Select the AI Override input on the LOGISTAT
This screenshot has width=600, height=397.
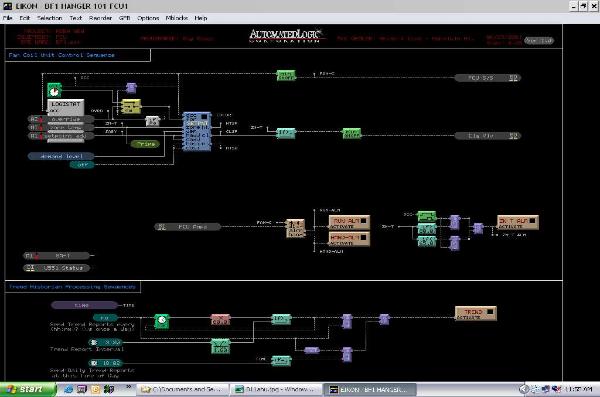pyautogui.click(x=61, y=119)
